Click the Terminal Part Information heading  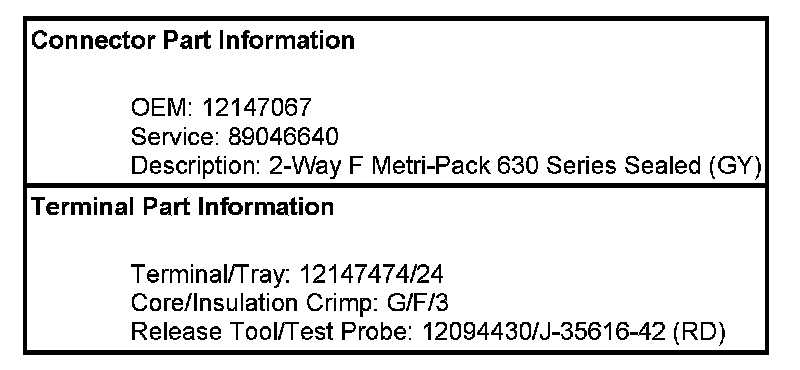coord(183,207)
